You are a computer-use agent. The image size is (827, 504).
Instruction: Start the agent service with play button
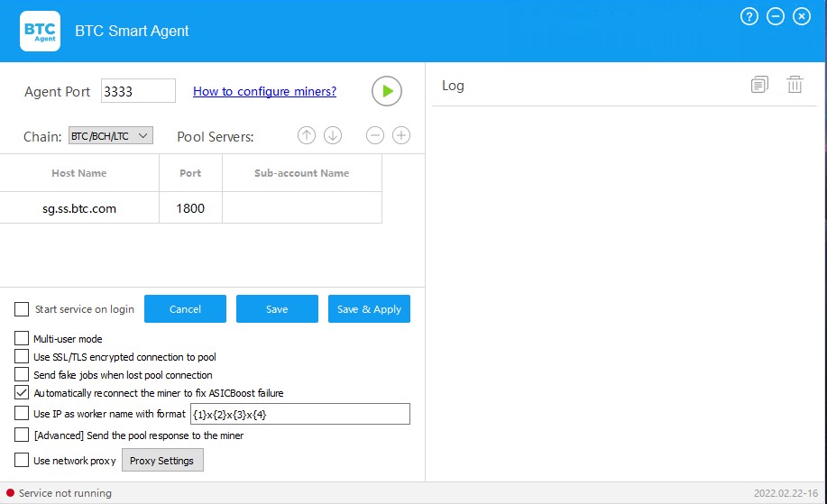387,91
